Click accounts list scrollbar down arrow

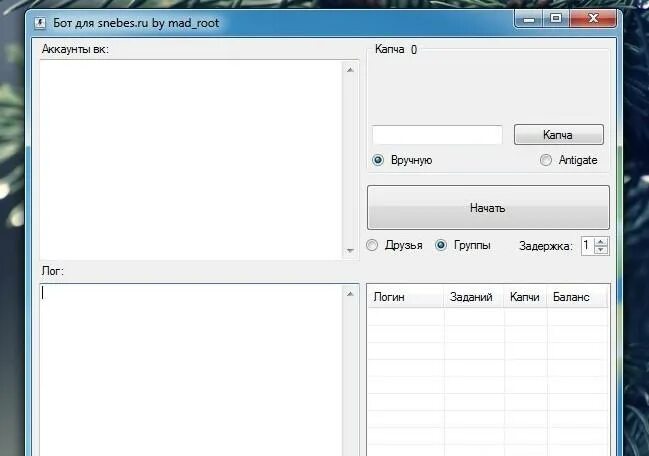pos(350,251)
